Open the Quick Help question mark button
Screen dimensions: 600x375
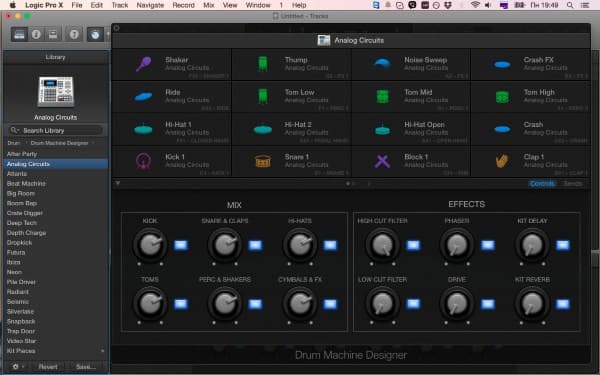pos(74,34)
